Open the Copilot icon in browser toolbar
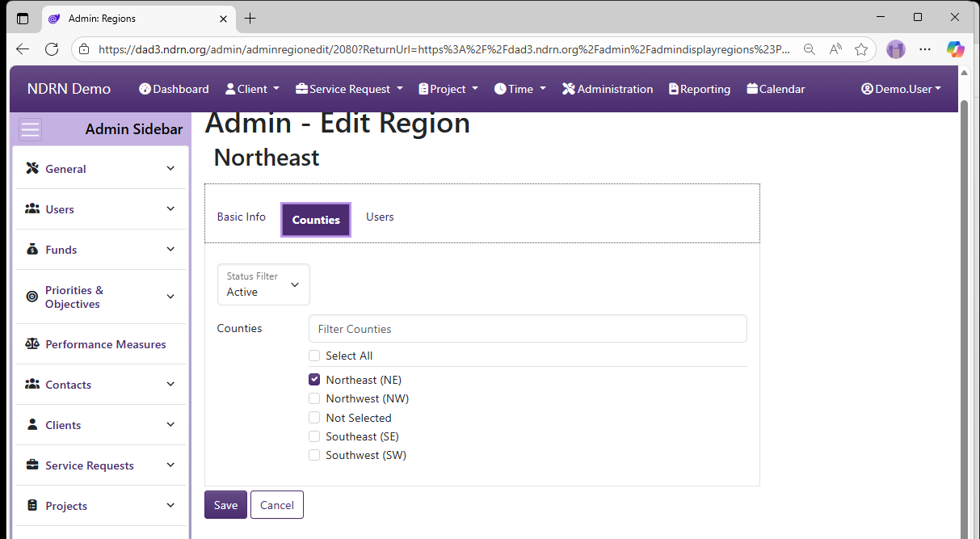 956,49
